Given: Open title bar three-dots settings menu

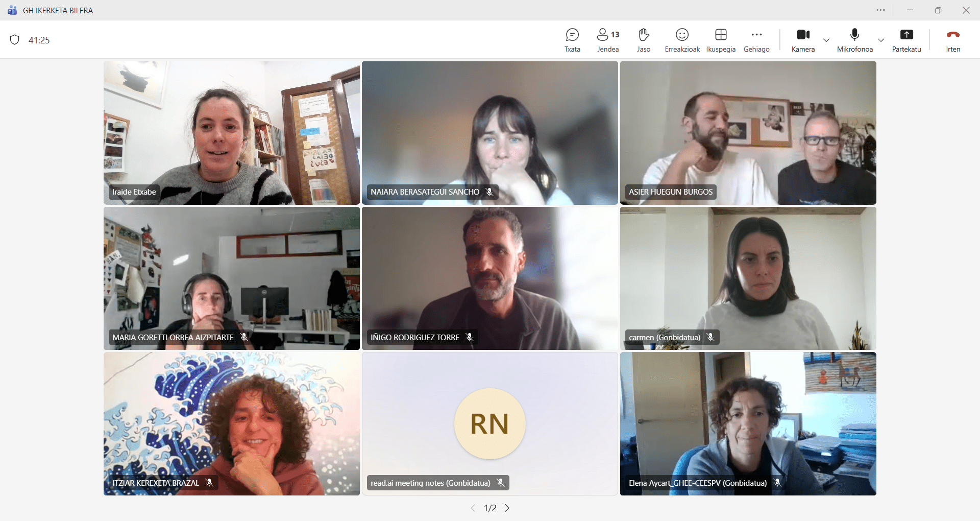Looking at the screenshot, I should click(880, 10).
